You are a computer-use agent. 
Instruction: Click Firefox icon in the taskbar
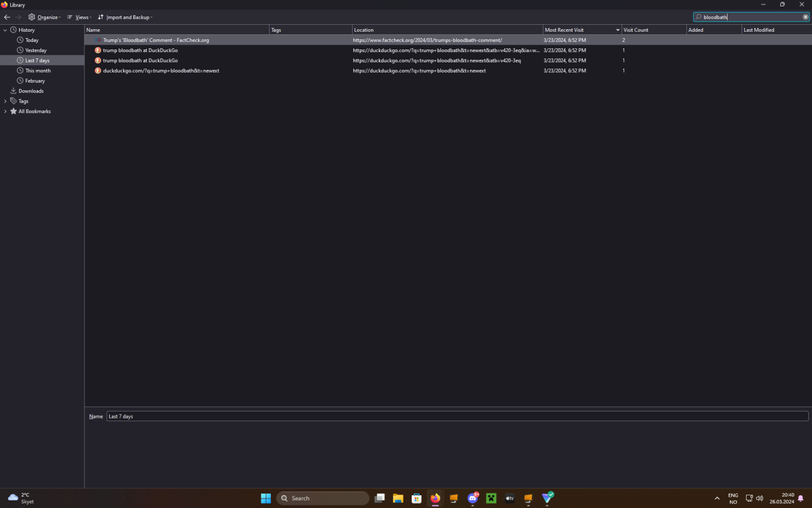(x=435, y=498)
